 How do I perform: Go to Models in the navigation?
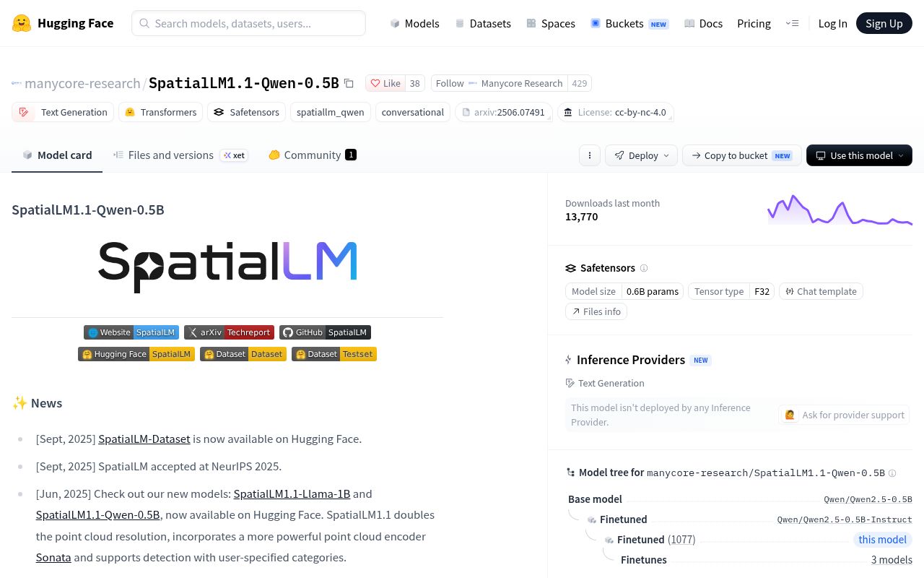[x=414, y=23]
